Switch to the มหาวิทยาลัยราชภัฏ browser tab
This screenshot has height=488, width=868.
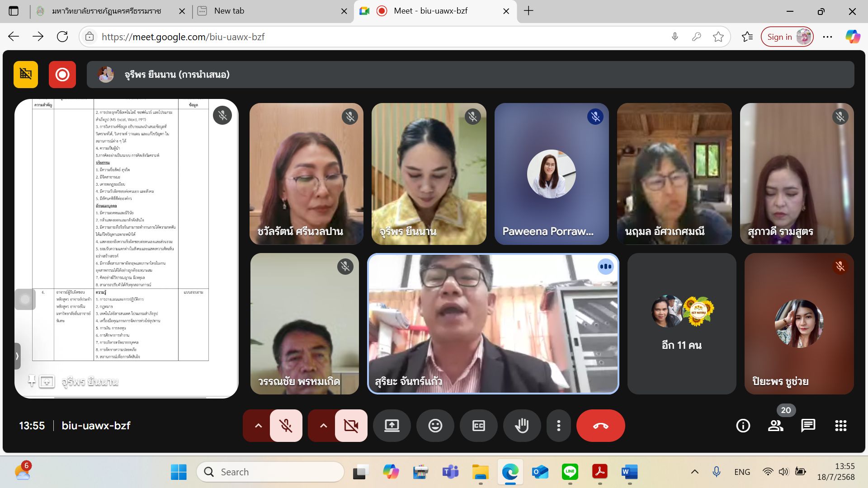106,11
